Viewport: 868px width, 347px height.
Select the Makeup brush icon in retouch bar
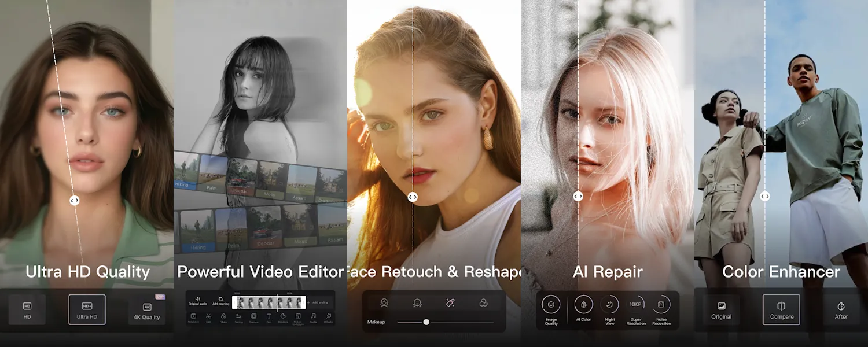450,302
